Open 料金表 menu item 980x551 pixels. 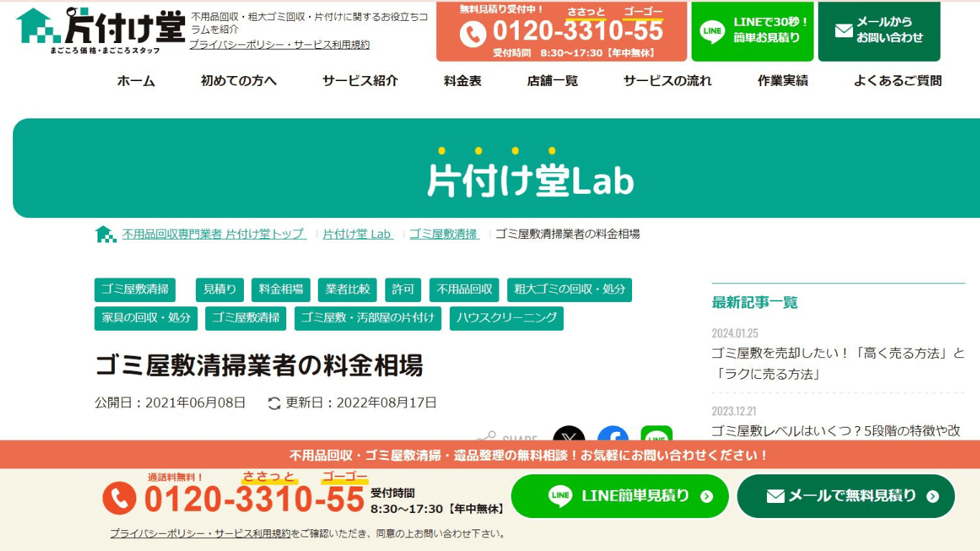(x=463, y=81)
